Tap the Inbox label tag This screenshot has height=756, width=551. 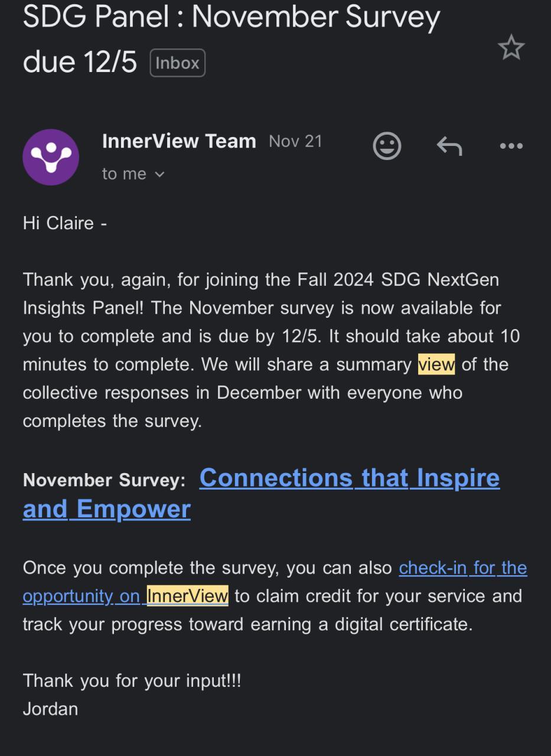pyautogui.click(x=177, y=63)
